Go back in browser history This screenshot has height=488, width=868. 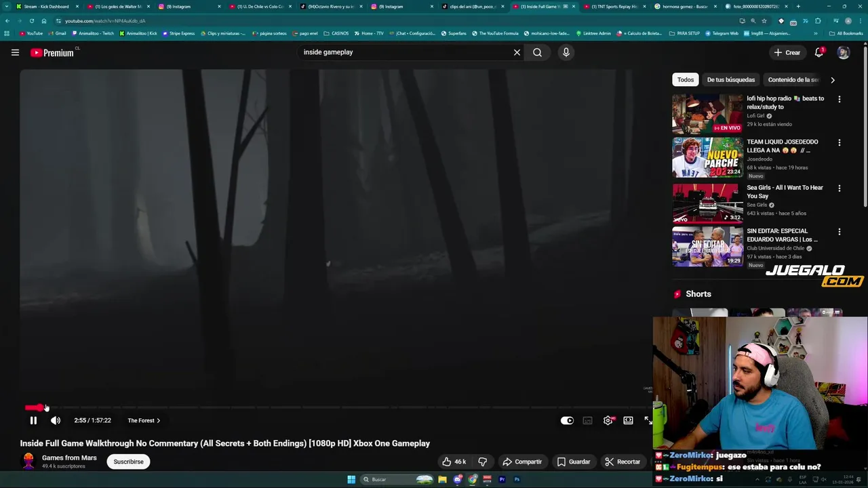7,21
